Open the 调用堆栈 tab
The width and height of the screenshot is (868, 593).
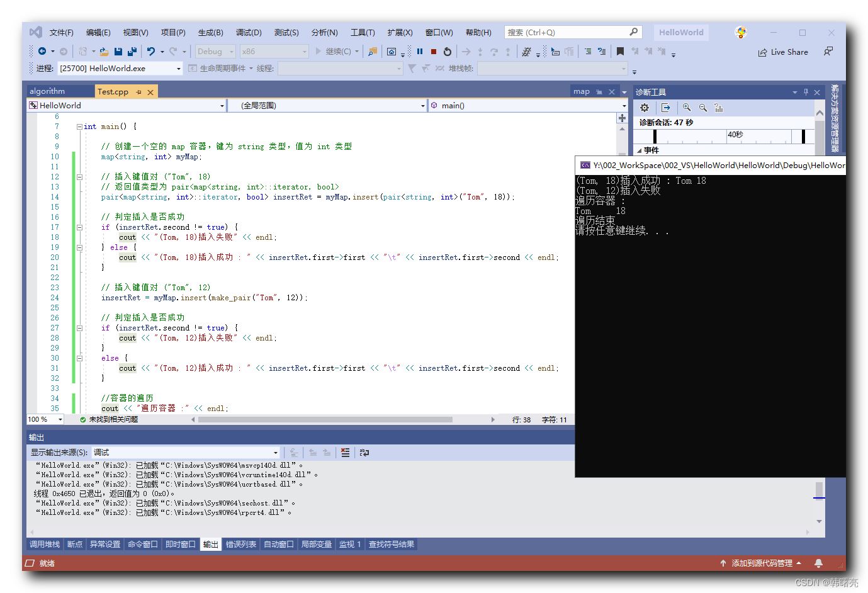pyautogui.click(x=45, y=545)
